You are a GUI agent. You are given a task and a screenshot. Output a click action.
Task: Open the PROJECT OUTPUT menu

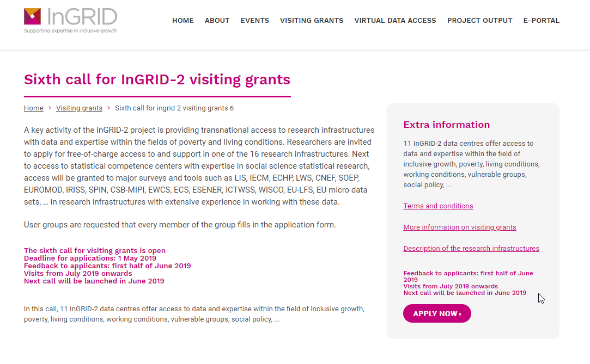coord(480,21)
